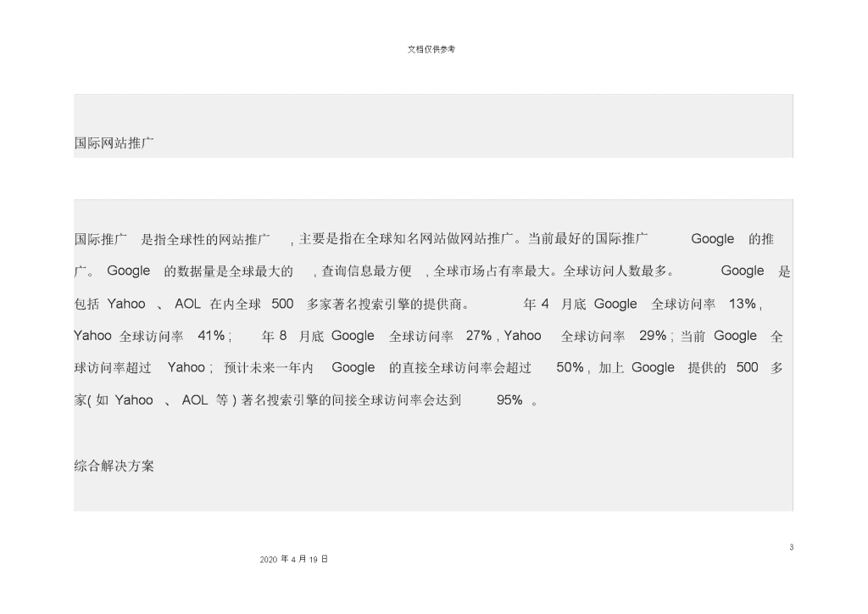Viewport: 868px width, 614px height.
Task: Click the value "95%" in the last line
Action: [509, 399]
